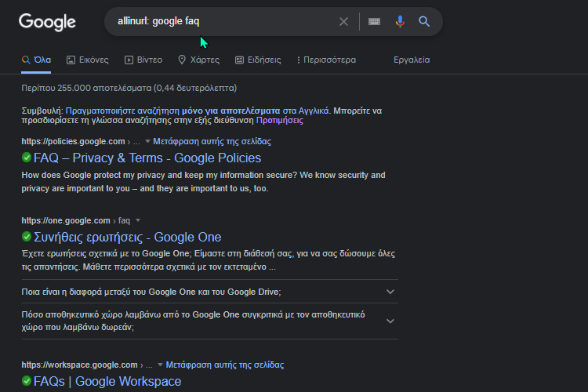The width and height of the screenshot is (588, 392).
Task: Open the on-screen keyboard input tool
Action: coord(374,22)
